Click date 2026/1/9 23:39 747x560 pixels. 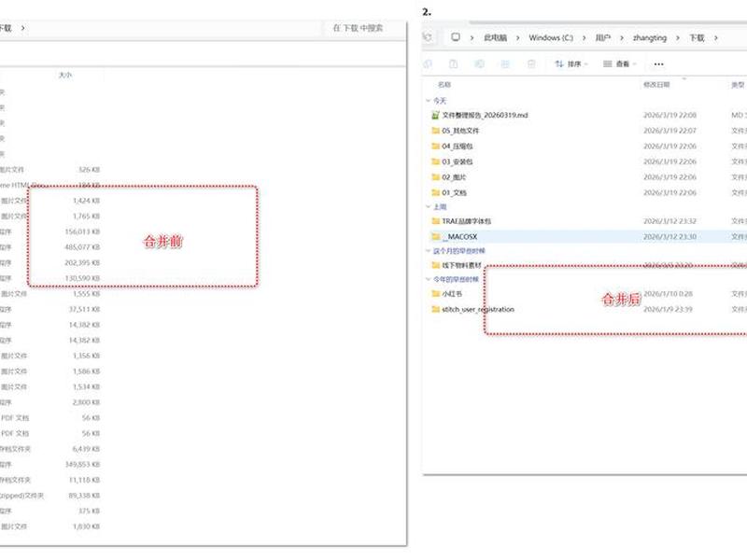tap(668, 309)
